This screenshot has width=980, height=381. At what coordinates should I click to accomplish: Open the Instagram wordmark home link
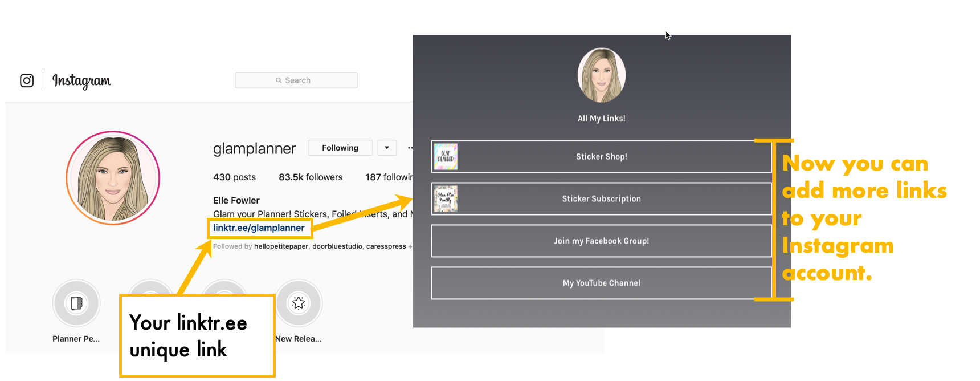(81, 81)
